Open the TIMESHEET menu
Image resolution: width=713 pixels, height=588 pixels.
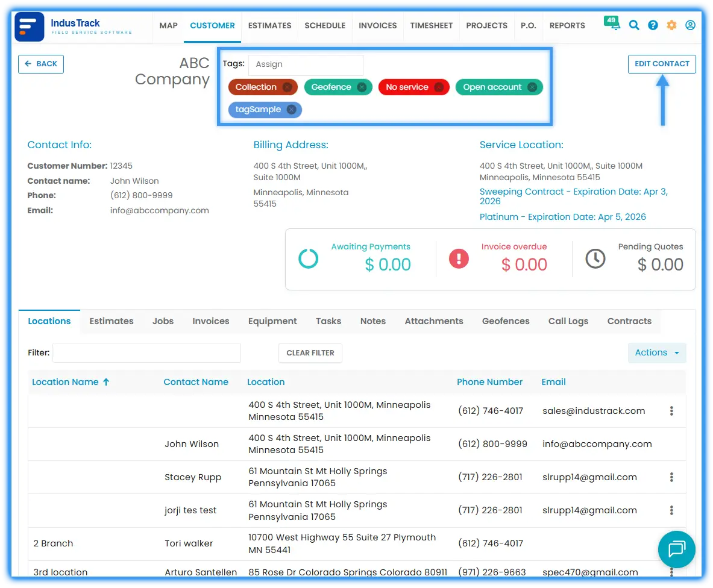432,25
